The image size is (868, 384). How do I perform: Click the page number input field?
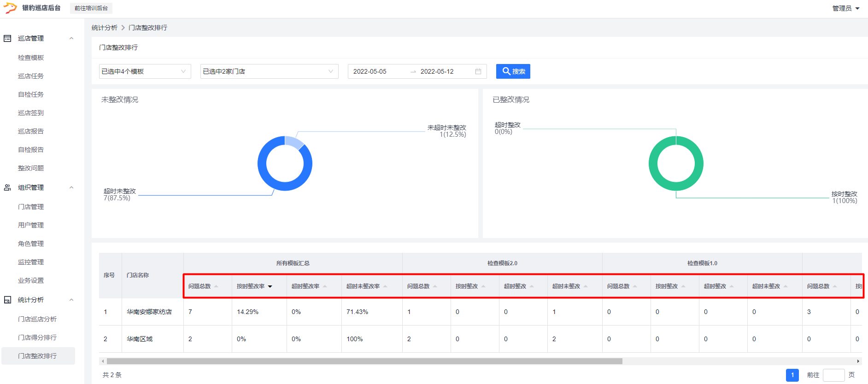tap(833, 375)
